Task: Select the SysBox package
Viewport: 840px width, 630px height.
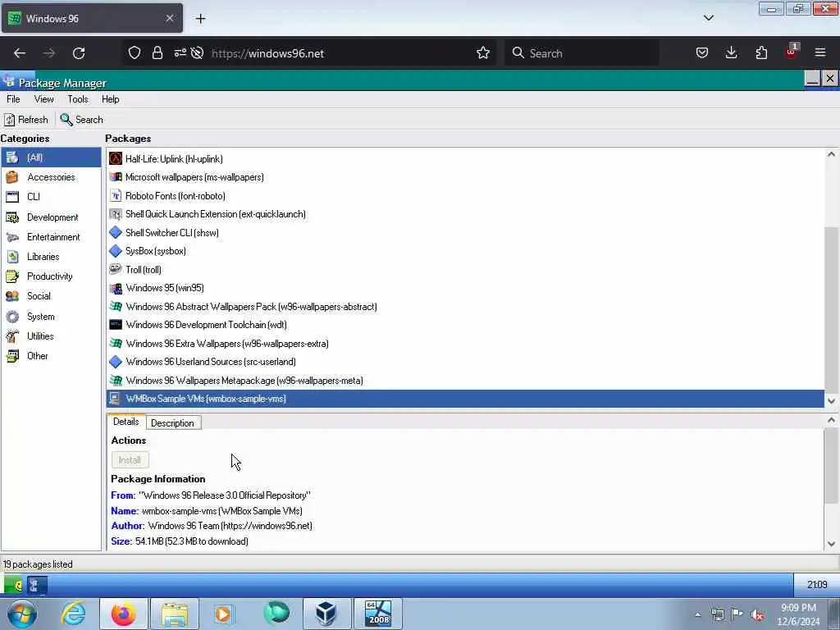Action: [x=465, y=251]
